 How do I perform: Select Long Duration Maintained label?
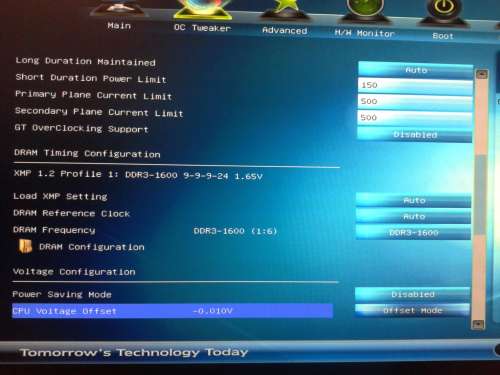(x=85, y=61)
